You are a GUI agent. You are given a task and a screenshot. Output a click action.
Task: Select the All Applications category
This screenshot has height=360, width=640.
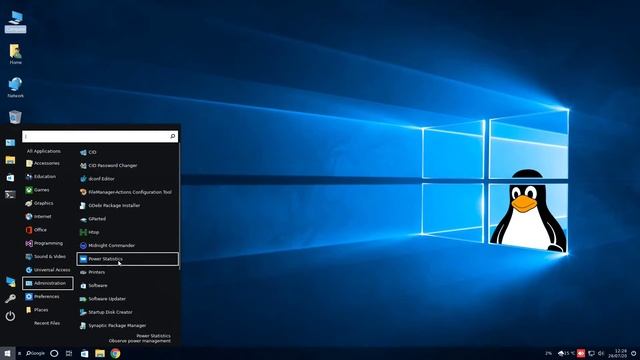coord(44,151)
